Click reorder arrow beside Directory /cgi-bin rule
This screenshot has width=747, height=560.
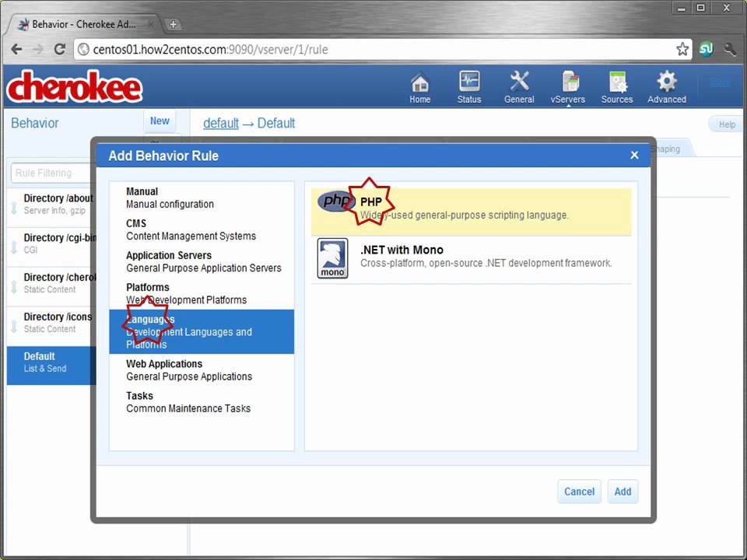(x=14, y=247)
